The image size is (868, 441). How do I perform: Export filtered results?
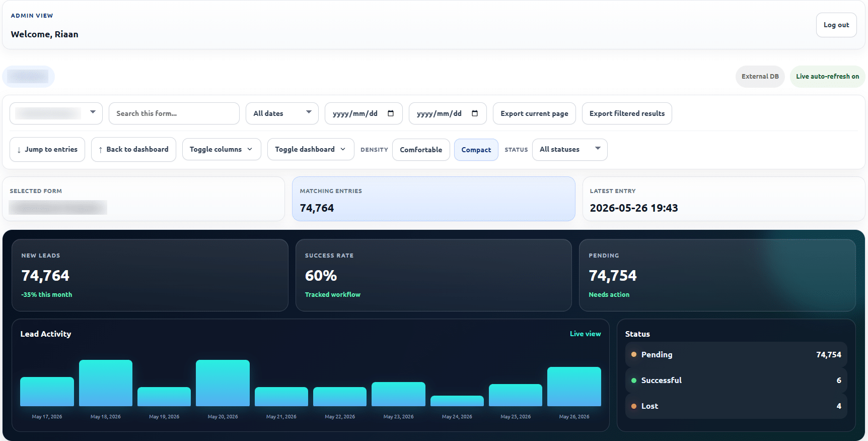pyautogui.click(x=627, y=113)
